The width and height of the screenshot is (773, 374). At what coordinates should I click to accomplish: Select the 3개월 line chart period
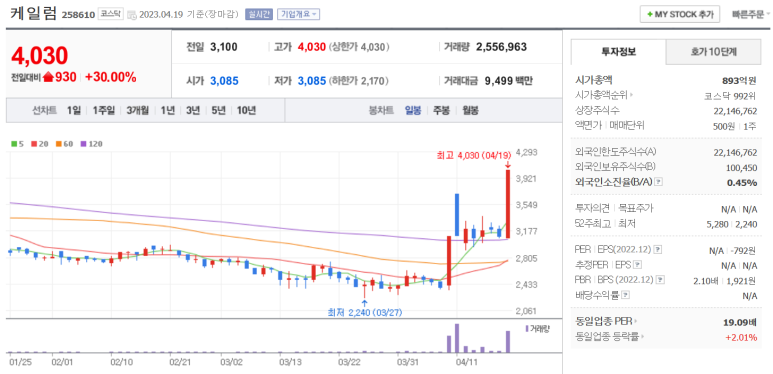point(137,110)
